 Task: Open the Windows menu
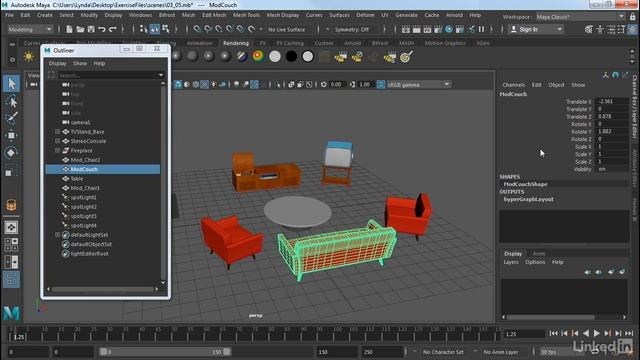tap(140, 15)
